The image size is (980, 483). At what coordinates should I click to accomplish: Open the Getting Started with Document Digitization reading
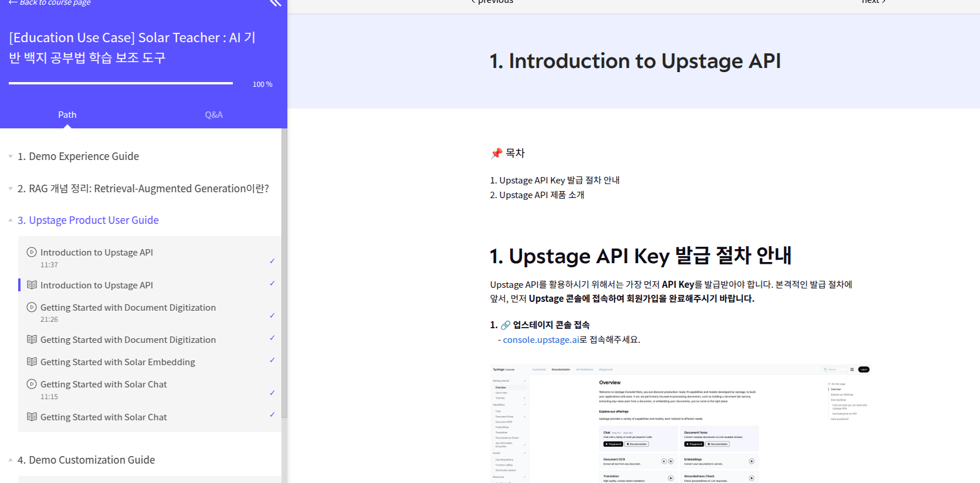pyautogui.click(x=128, y=340)
